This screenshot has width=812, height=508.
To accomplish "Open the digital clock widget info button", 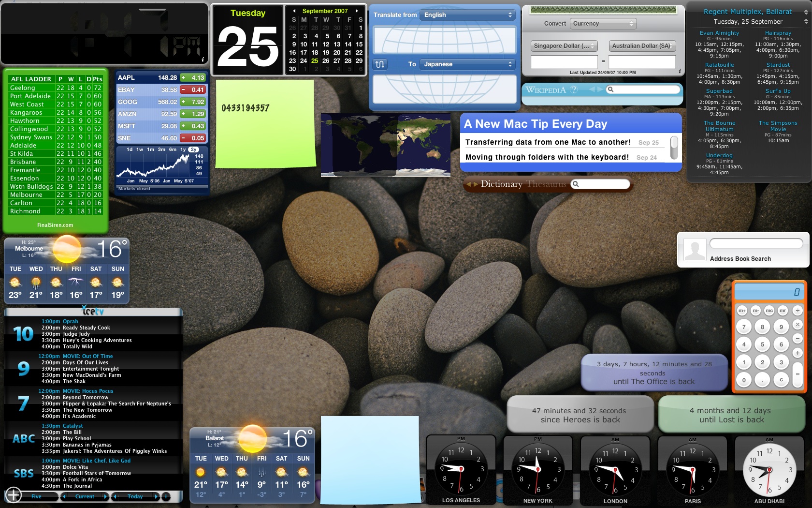I will point(203,60).
